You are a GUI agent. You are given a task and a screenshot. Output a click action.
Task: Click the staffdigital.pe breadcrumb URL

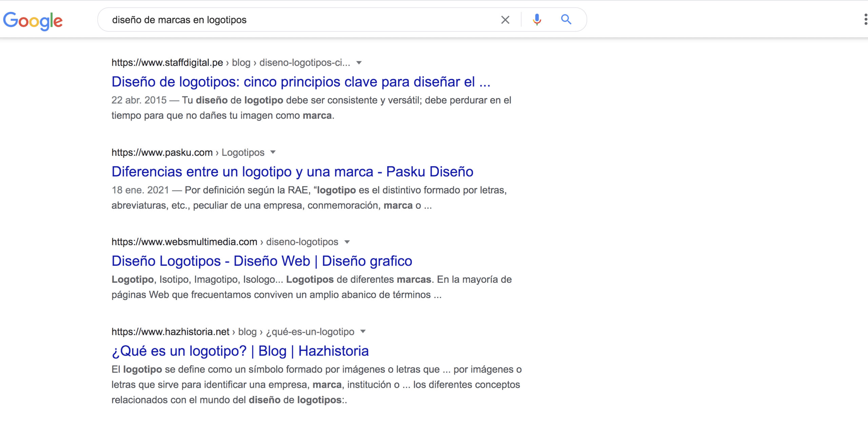click(167, 62)
